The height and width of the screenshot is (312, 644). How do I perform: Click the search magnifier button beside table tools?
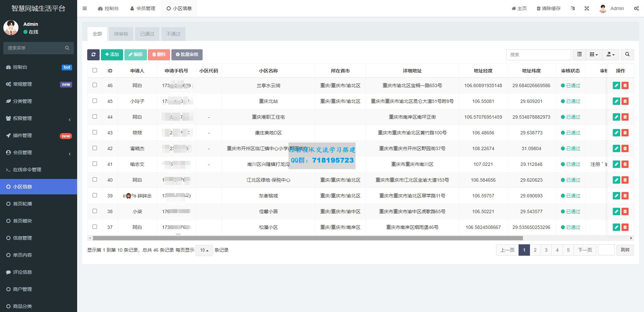627,55
